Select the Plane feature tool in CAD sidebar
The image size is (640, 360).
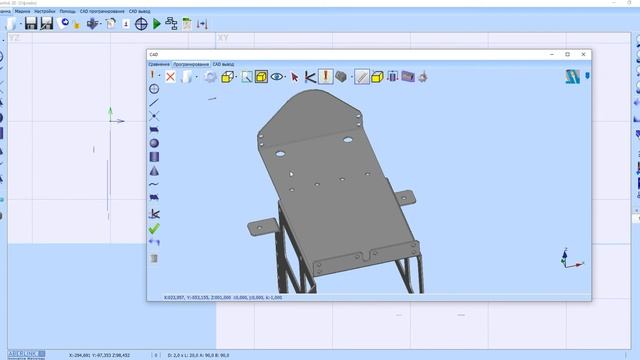pos(154,130)
